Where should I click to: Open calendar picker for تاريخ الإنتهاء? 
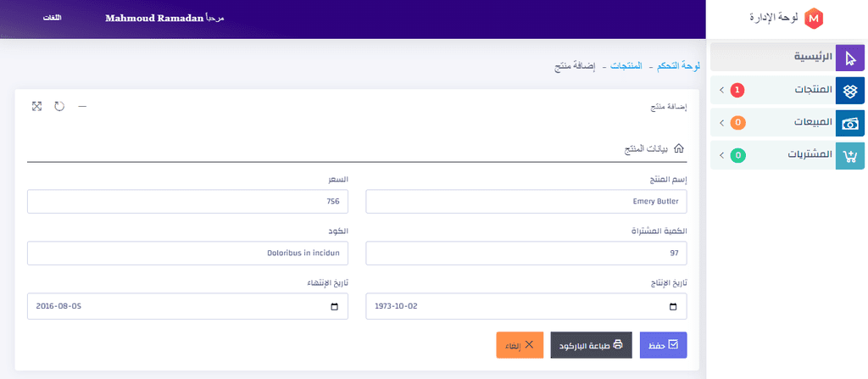tap(334, 306)
